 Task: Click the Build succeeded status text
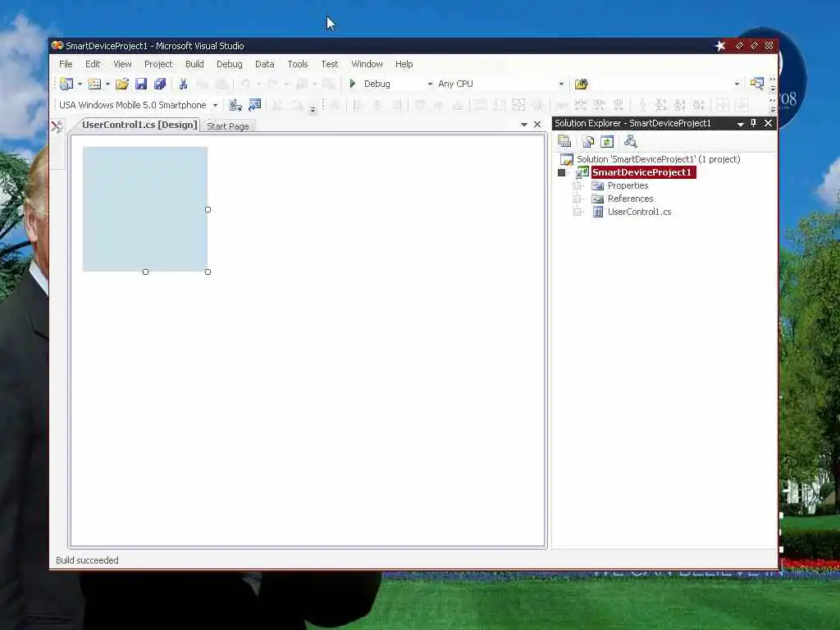(x=87, y=559)
